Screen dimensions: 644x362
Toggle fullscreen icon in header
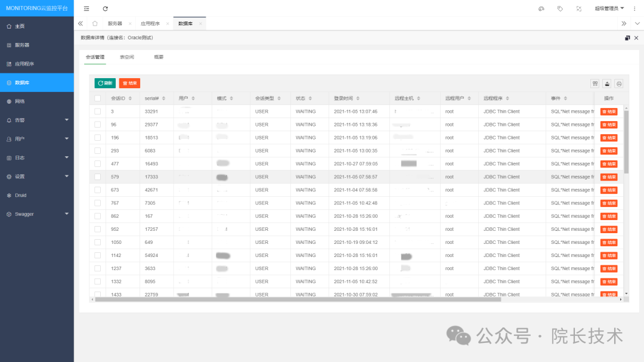pyautogui.click(x=578, y=8)
